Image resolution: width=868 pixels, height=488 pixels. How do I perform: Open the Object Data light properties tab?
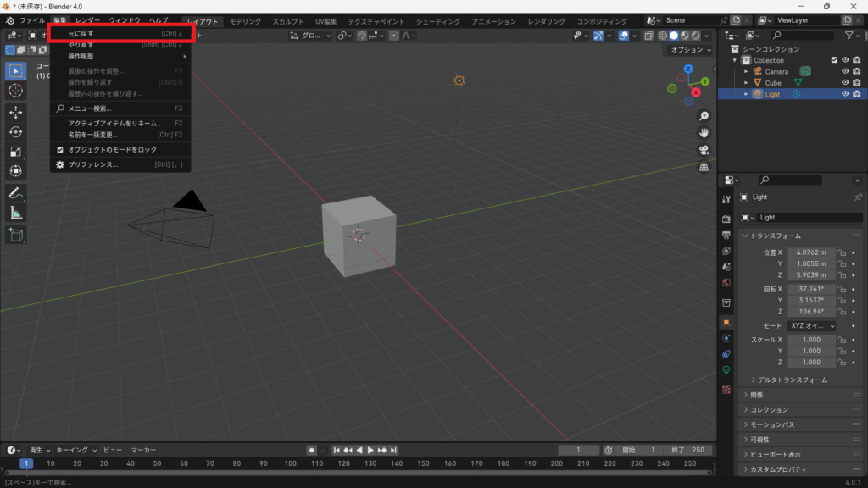[x=726, y=370]
